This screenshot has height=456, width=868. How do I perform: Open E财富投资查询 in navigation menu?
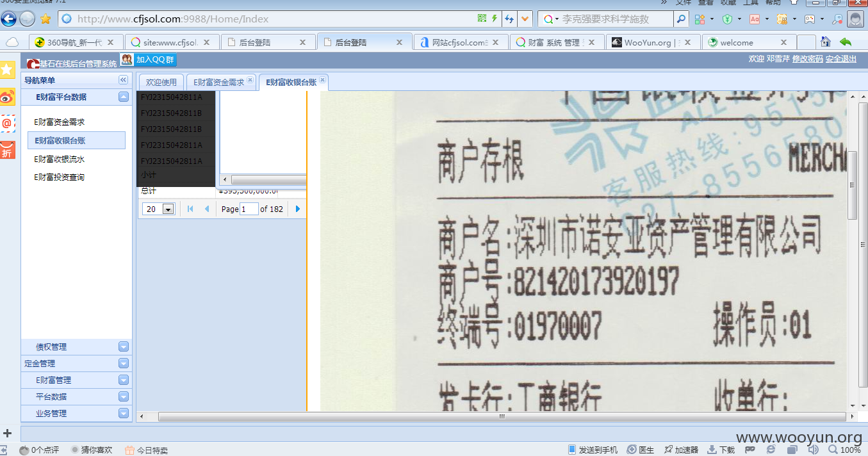click(60, 177)
